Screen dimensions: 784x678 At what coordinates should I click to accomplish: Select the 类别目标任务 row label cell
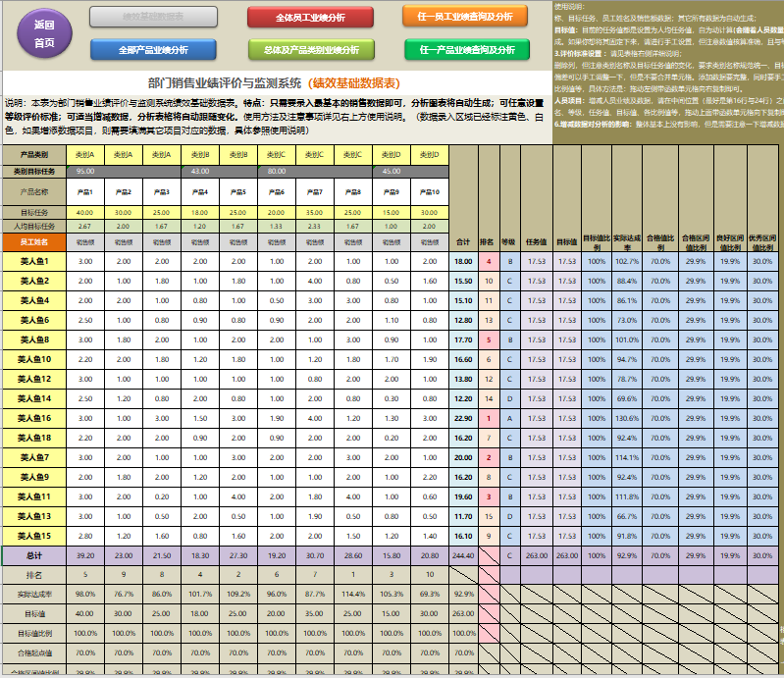coord(34,172)
